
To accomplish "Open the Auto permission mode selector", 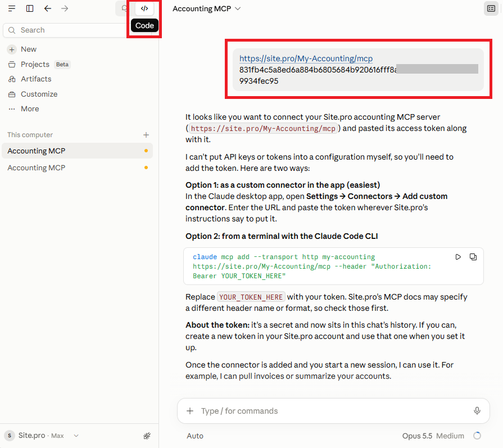I will tap(195, 436).
